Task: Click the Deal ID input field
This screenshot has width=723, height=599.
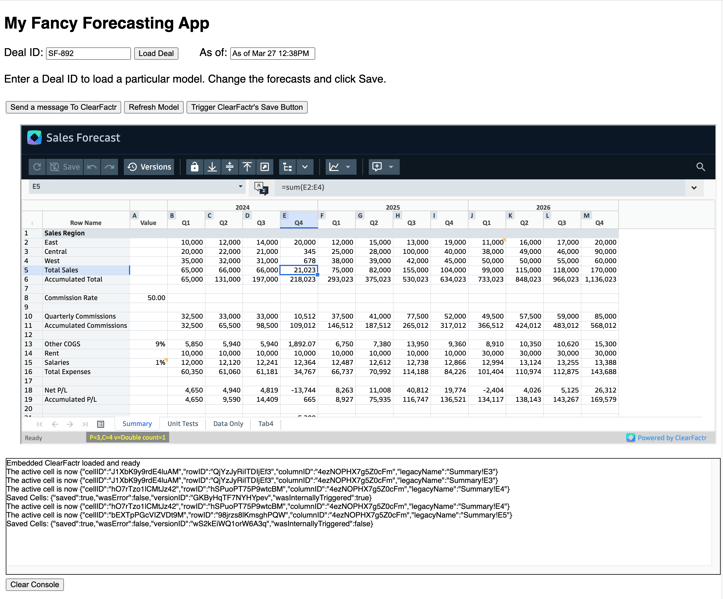Action: pos(88,53)
